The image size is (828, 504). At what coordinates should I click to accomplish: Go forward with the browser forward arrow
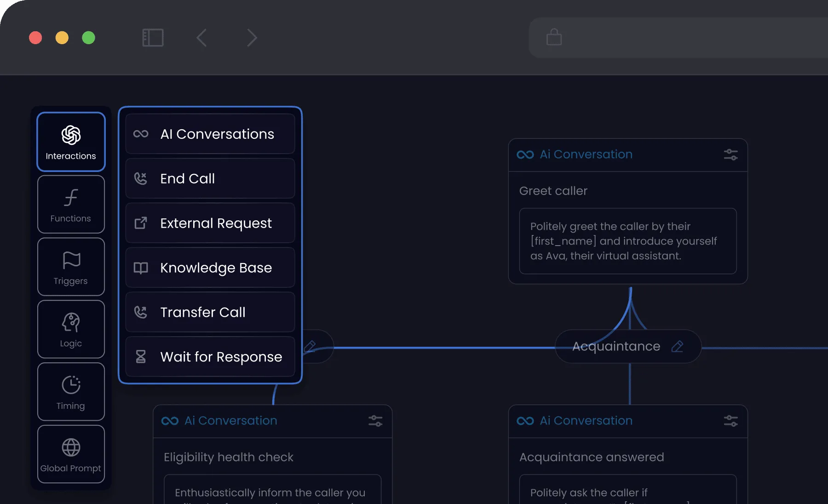click(x=252, y=38)
